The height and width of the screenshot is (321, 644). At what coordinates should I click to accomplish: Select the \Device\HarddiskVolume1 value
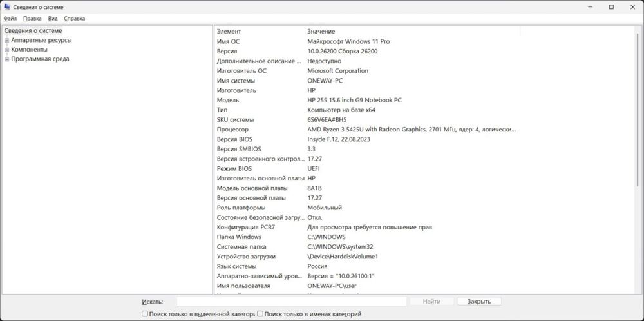343,257
